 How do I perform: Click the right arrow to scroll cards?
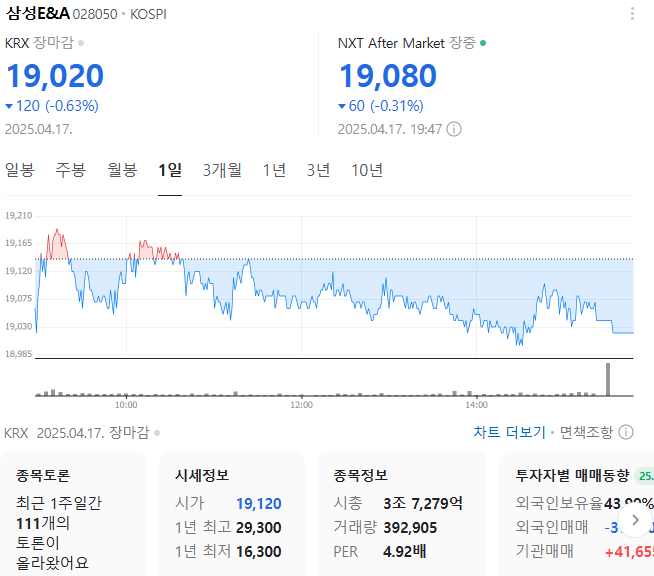click(x=635, y=520)
